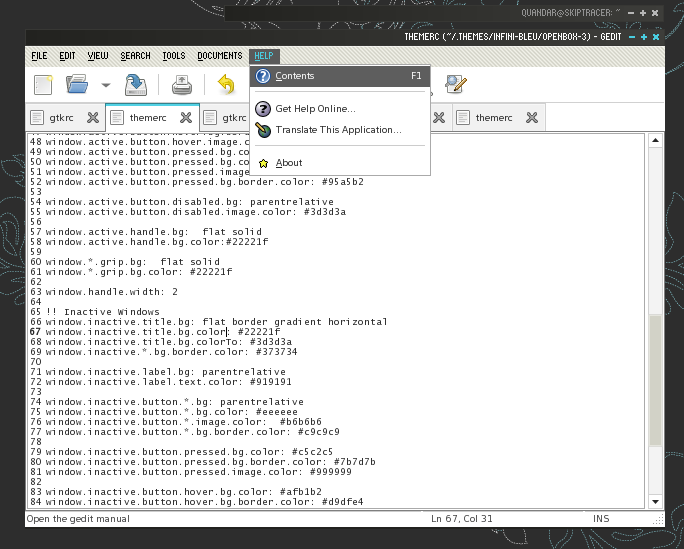Screen dimensions: 684x549
Task: Place cursor on line 52 border.color #95a5b2
Action: tap(204, 182)
